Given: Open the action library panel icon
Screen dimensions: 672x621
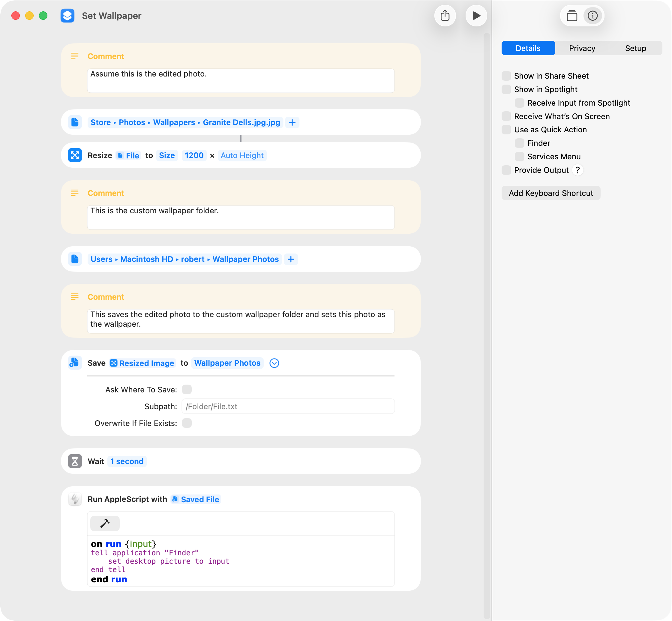Looking at the screenshot, I should point(572,16).
